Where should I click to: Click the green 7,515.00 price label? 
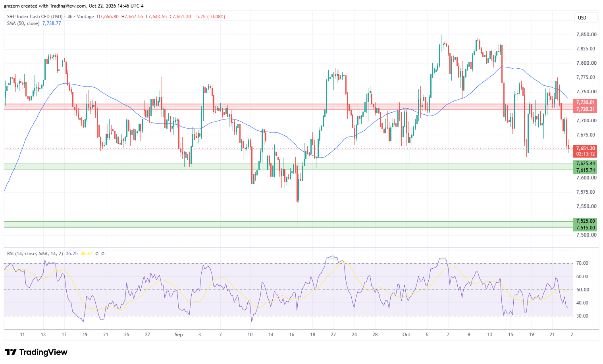pyautogui.click(x=586, y=228)
